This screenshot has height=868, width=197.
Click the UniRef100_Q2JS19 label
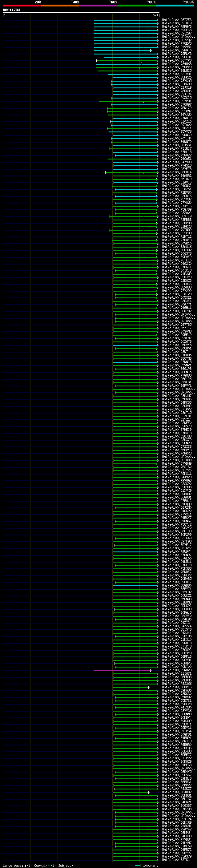177,88
